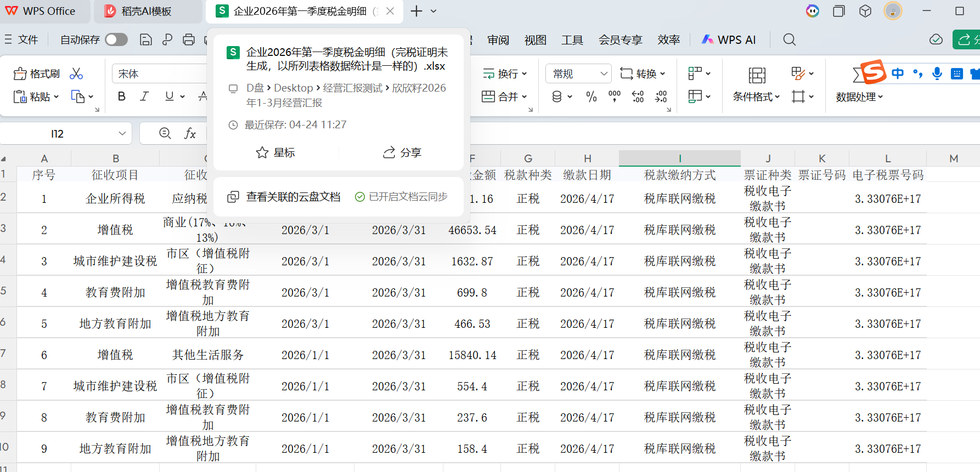The image size is (980, 472).
Task: Click the cloud sync status icon
Action: 936,39
